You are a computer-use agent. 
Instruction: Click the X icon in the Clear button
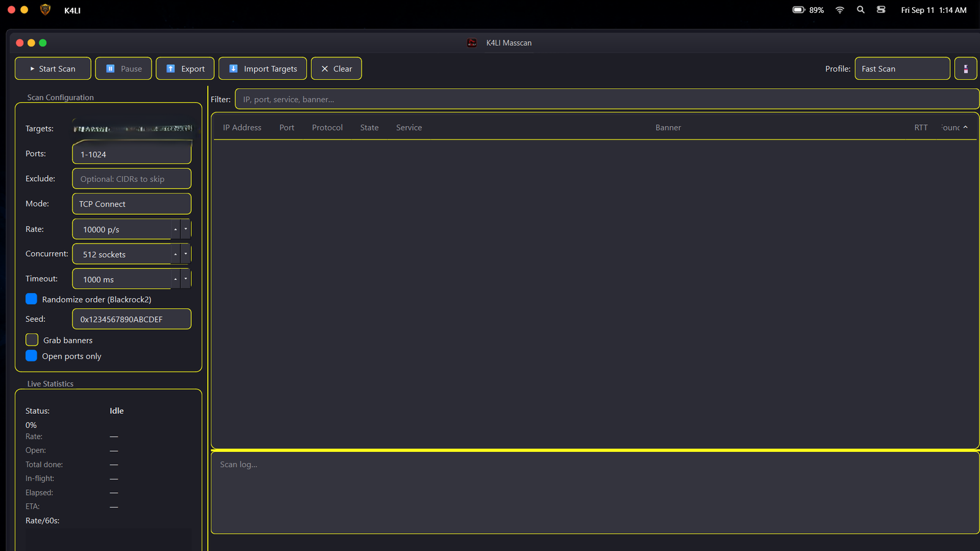[325, 69]
